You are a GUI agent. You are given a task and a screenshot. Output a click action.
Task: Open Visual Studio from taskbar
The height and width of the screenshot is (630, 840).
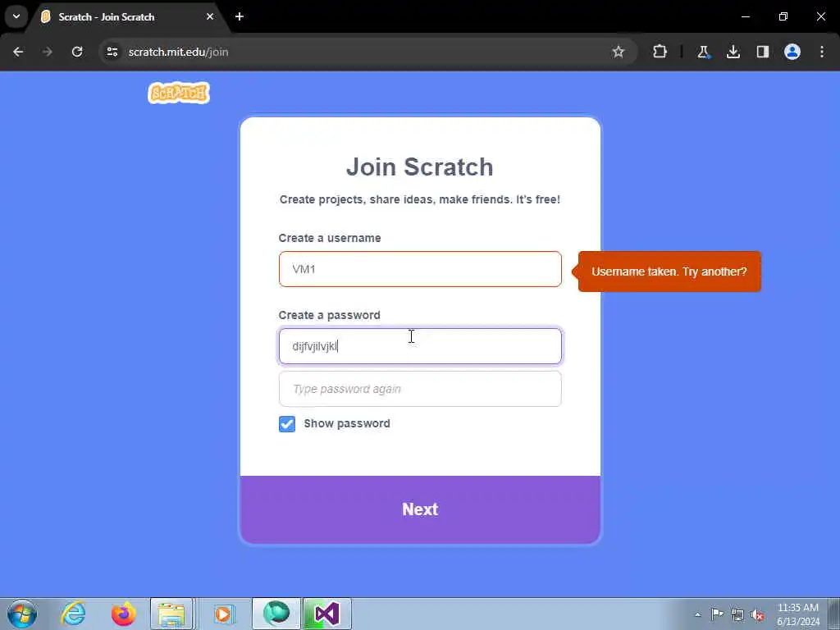click(326, 614)
